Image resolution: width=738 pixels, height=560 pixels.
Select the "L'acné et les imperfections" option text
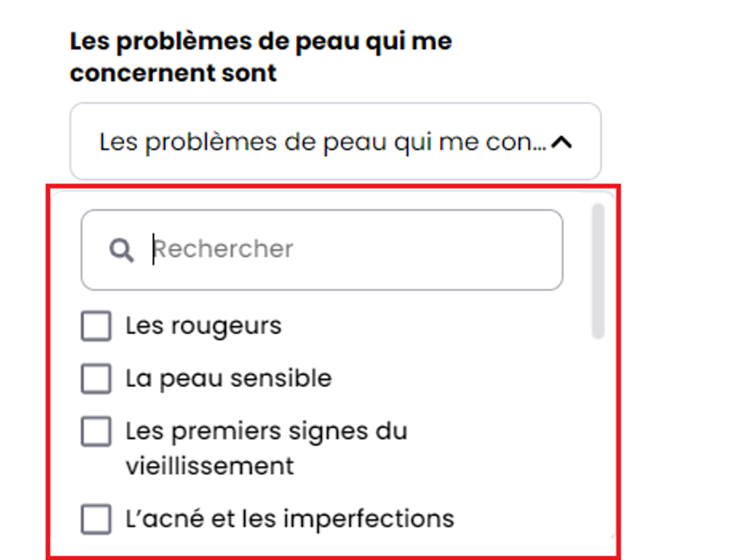tap(290, 519)
